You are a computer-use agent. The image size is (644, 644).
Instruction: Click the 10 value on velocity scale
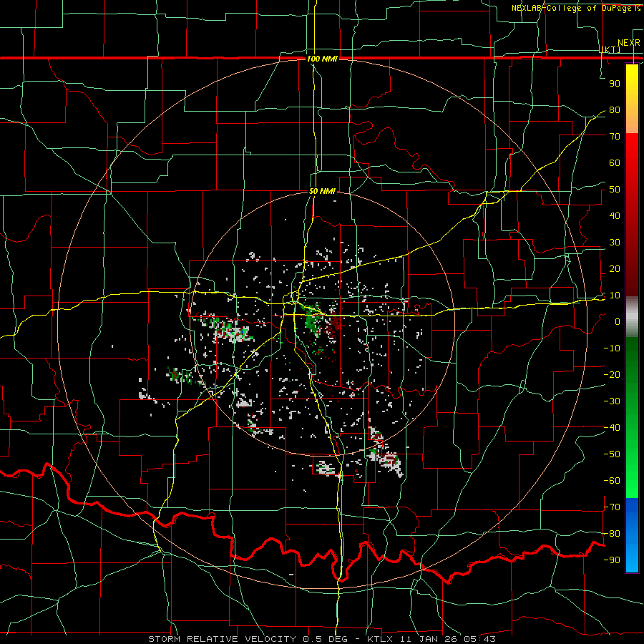(x=615, y=296)
